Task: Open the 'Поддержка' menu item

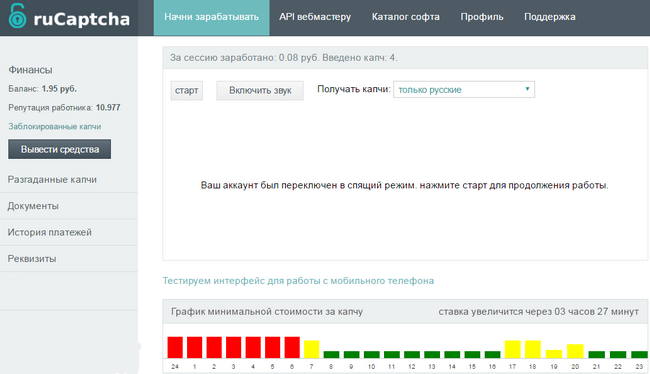Action: (x=550, y=17)
